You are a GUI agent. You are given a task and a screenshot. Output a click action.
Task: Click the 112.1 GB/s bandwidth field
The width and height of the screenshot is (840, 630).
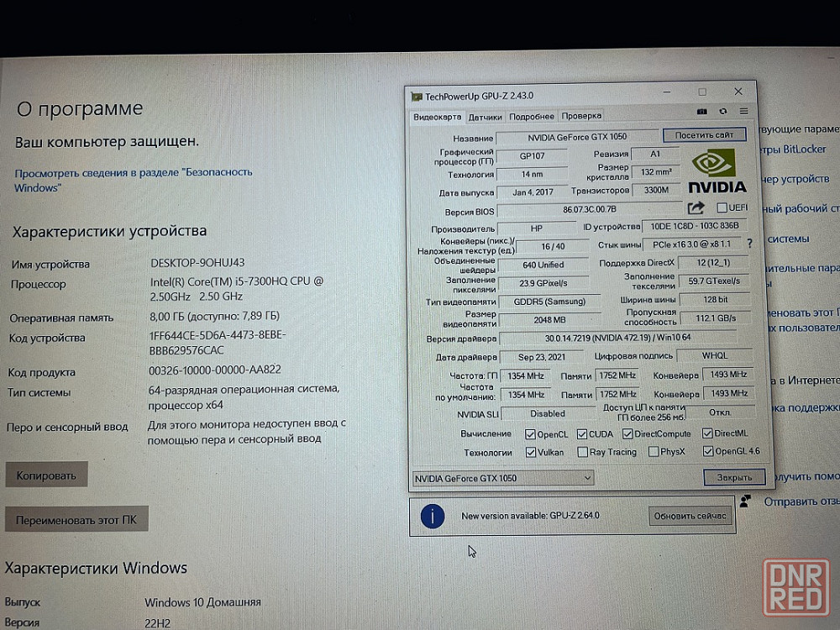(x=716, y=318)
